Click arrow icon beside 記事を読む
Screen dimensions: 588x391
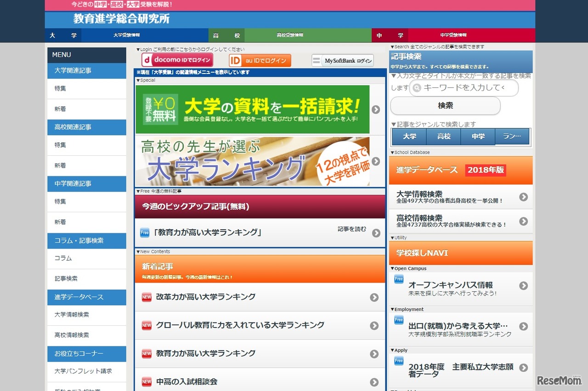click(376, 233)
